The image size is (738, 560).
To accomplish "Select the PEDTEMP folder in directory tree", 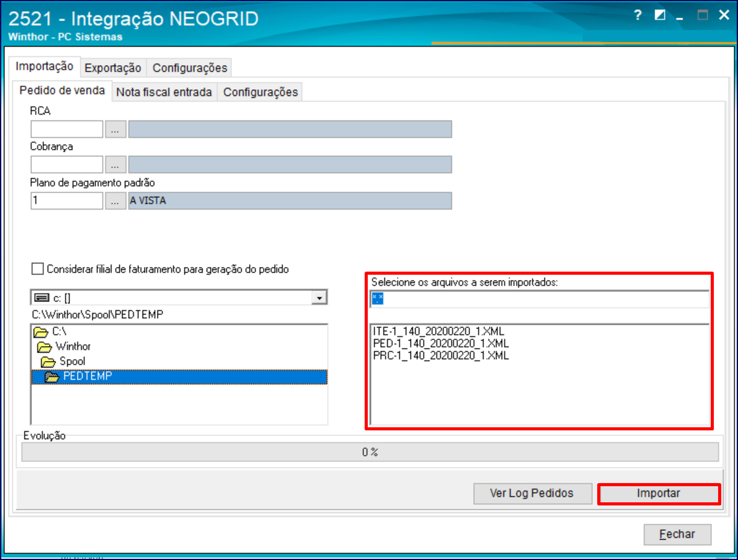I will coord(179,376).
